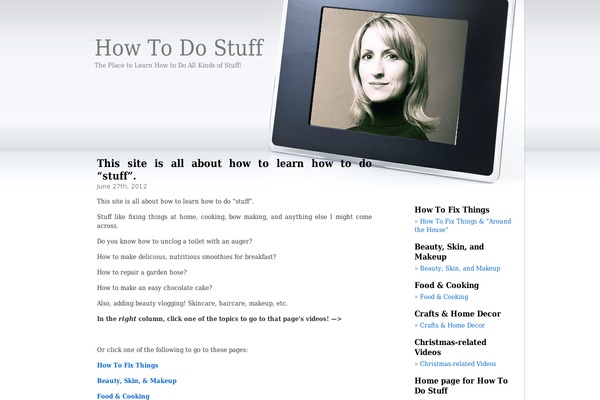Click sidebar heading "Home page for How To Do Stuff"

pyautogui.click(x=461, y=385)
